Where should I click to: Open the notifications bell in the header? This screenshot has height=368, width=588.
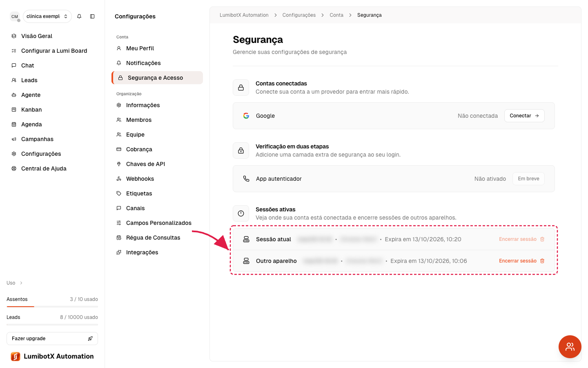(79, 16)
